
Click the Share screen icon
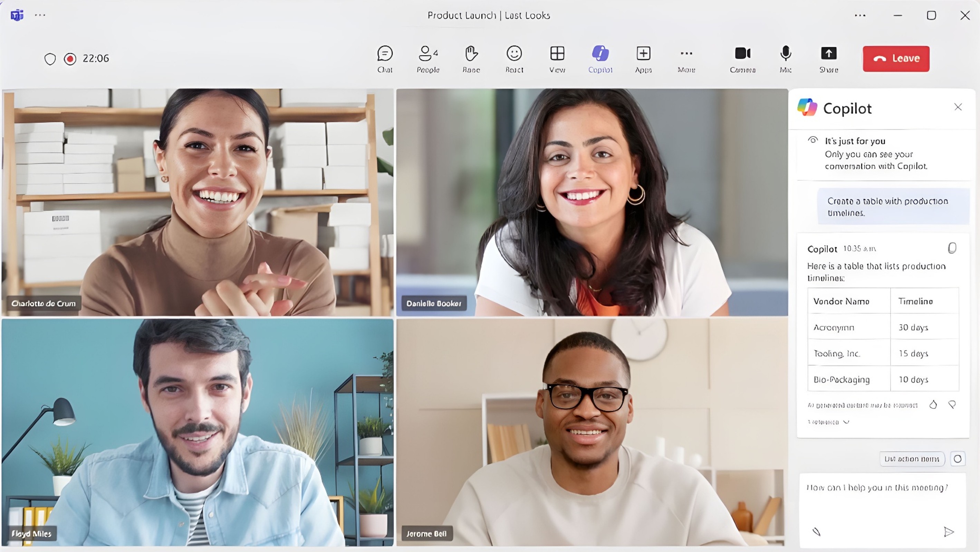click(x=829, y=54)
